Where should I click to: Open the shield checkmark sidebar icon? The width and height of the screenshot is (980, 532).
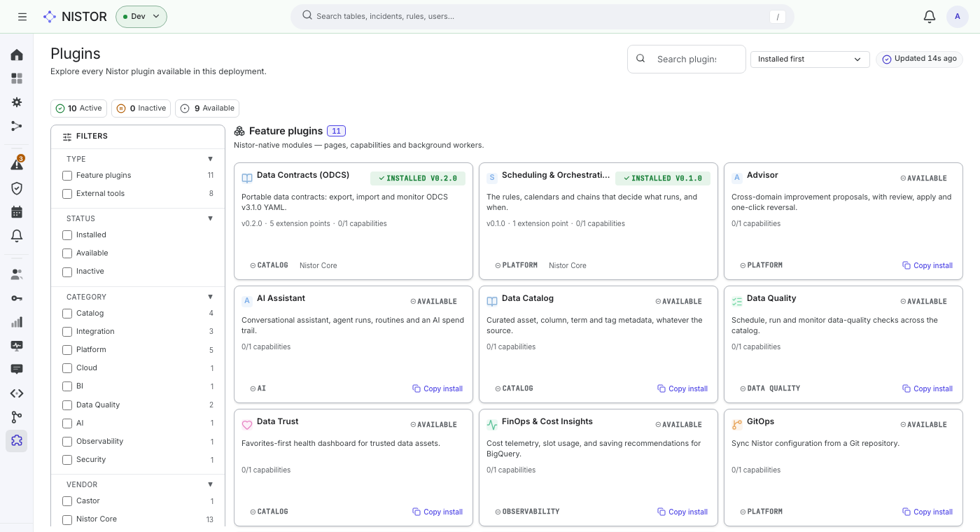click(17, 188)
